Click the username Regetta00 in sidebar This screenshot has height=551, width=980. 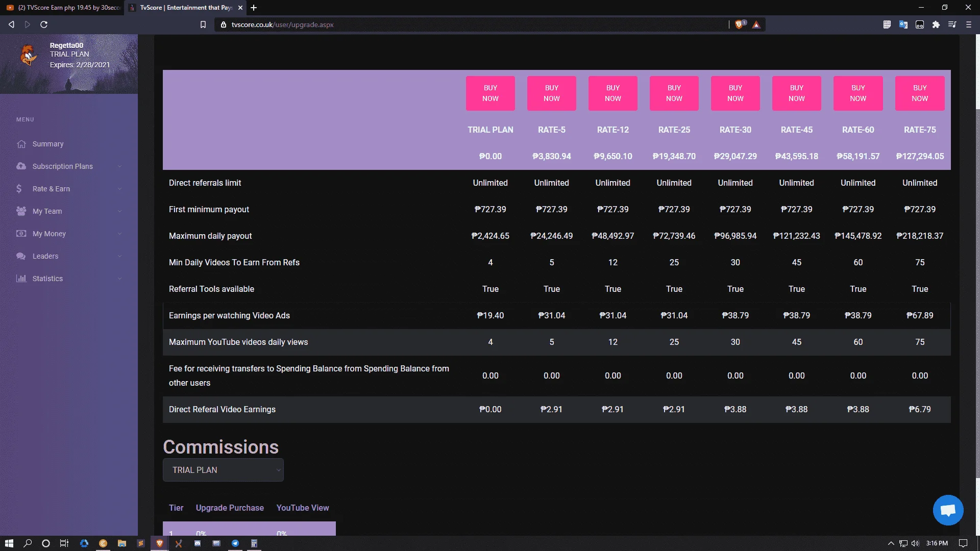tap(66, 45)
